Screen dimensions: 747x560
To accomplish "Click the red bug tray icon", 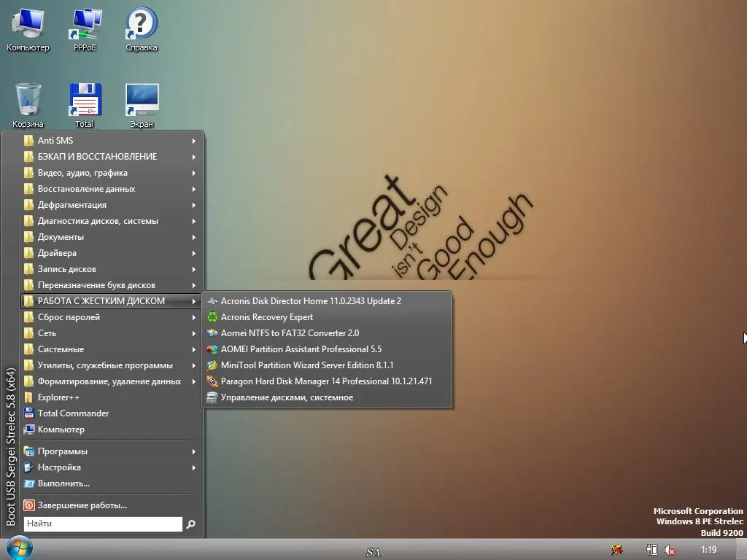I will click(617, 550).
